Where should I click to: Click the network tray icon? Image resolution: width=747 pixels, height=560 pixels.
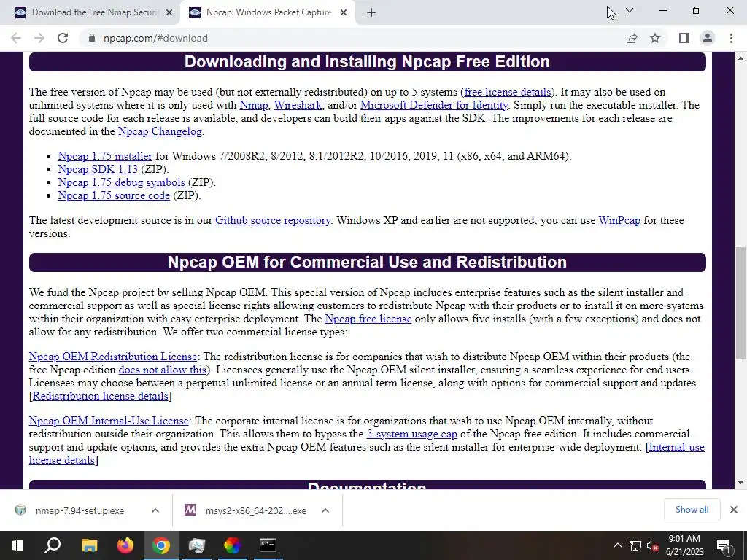tap(635, 545)
